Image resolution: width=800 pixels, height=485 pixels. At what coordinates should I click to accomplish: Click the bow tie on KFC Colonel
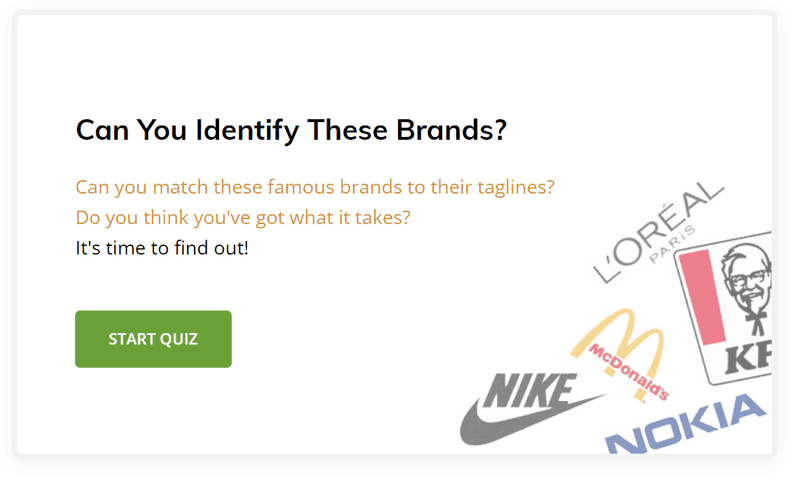click(756, 317)
